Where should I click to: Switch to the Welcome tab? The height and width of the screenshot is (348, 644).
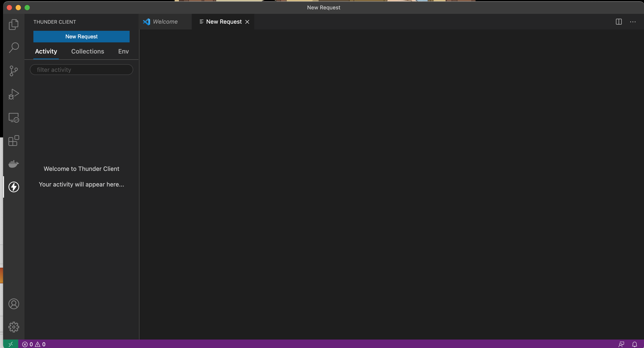[x=165, y=22]
